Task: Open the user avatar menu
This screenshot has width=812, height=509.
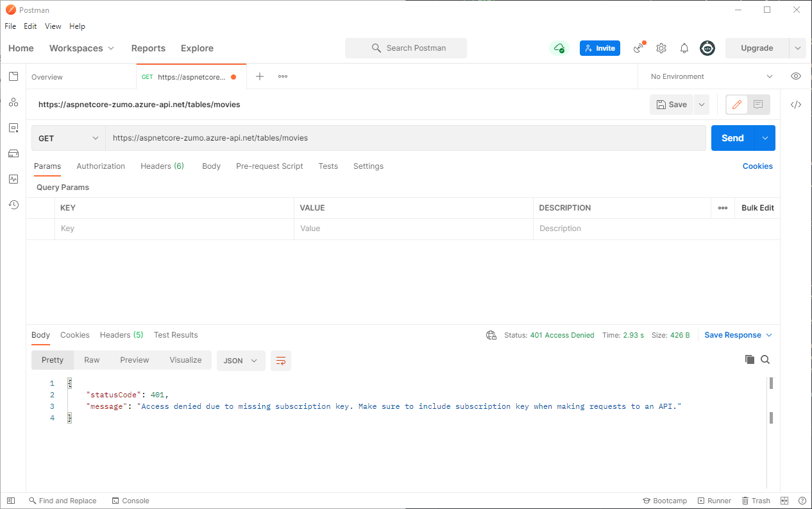Action: tap(707, 48)
